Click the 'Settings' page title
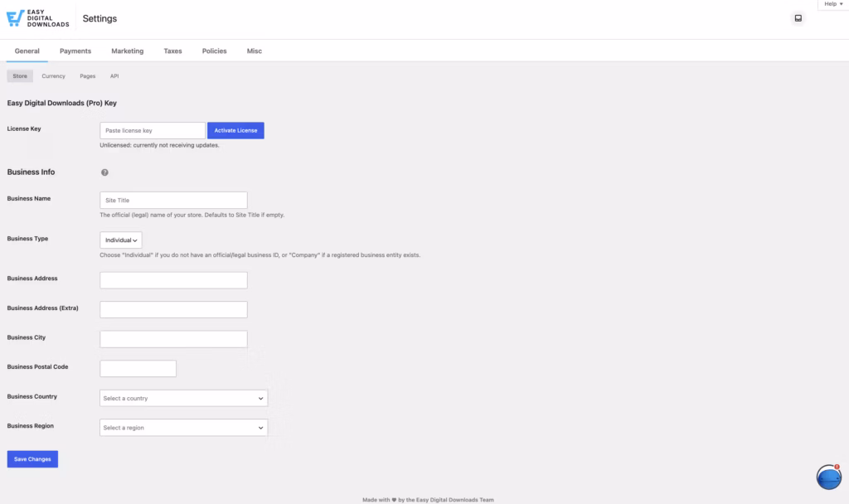 tap(99, 18)
